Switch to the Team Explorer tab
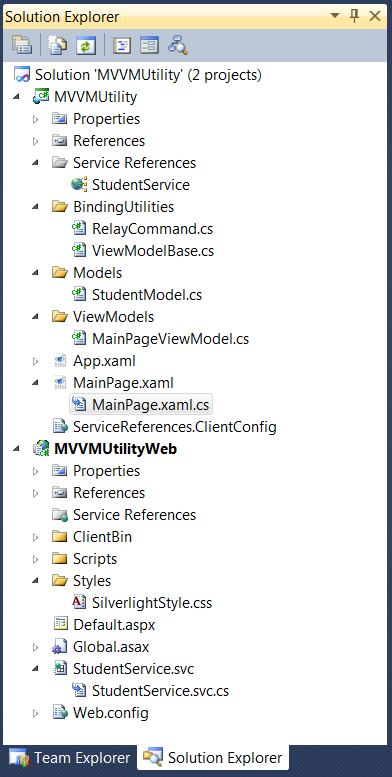Image resolution: width=392 pixels, height=777 pixels. pyautogui.click(x=70, y=758)
